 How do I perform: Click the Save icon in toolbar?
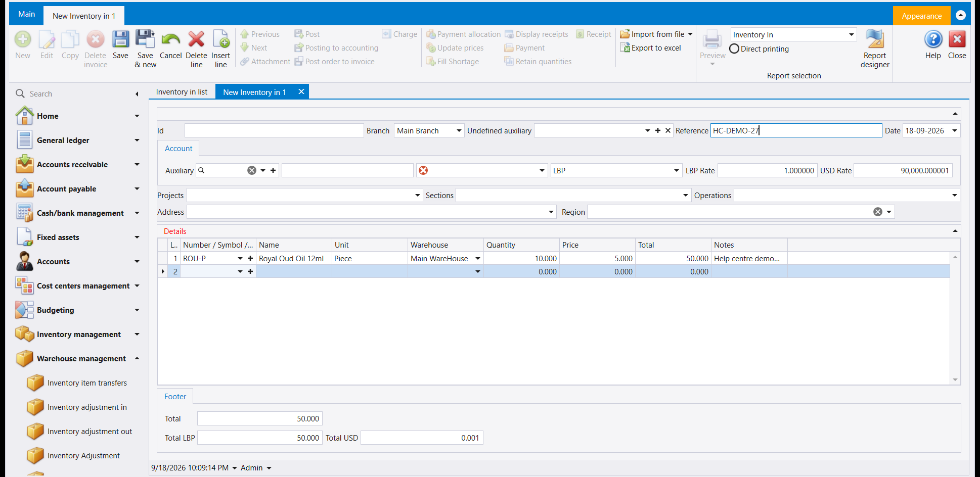[120, 39]
